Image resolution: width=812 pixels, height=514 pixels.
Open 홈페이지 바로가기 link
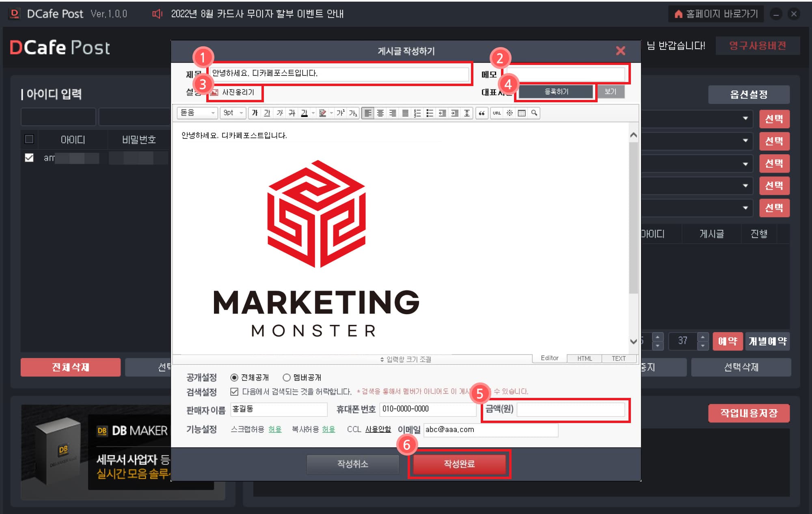click(716, 14)
